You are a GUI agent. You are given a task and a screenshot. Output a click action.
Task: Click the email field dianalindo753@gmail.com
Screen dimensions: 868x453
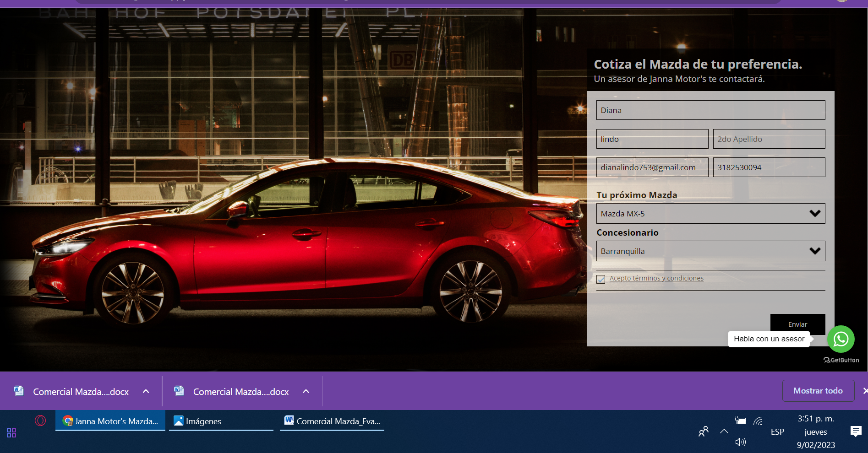(652, 167)
